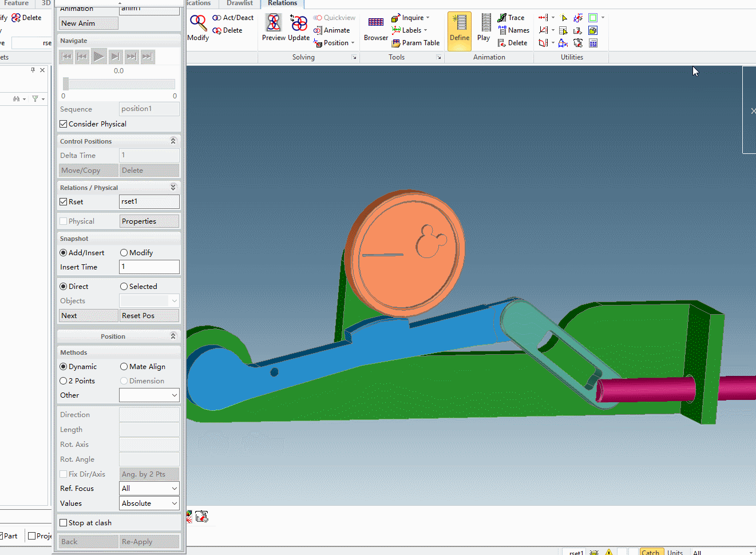This screenshot has width=756, height=555.
Task: Jump to last frame in Navigate
Action: (148, 56)
